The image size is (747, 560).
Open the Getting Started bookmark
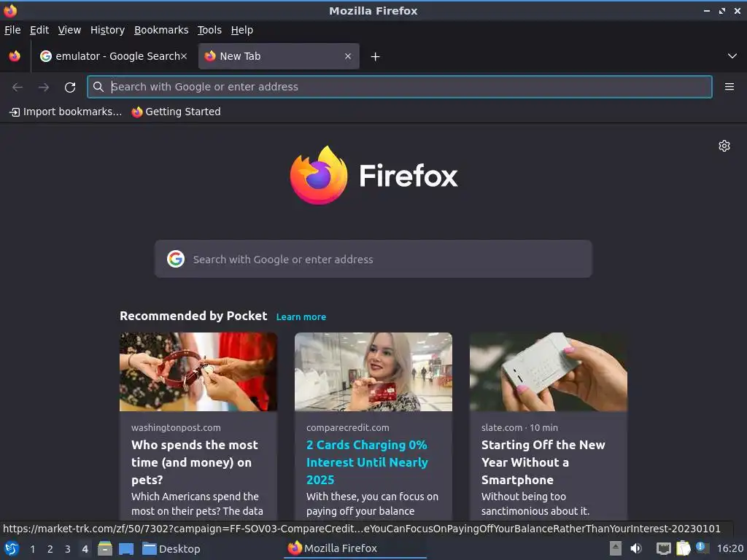coord(177,112)
